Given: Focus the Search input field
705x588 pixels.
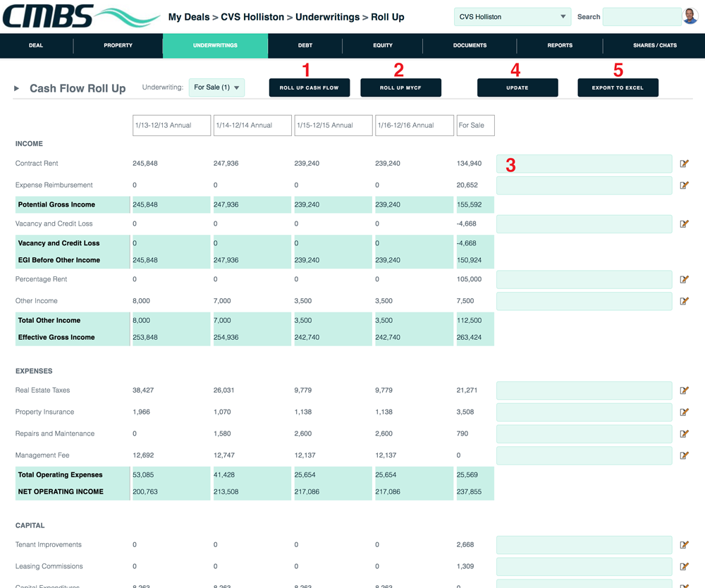Looking at the screenshot, I should point(642,17).
